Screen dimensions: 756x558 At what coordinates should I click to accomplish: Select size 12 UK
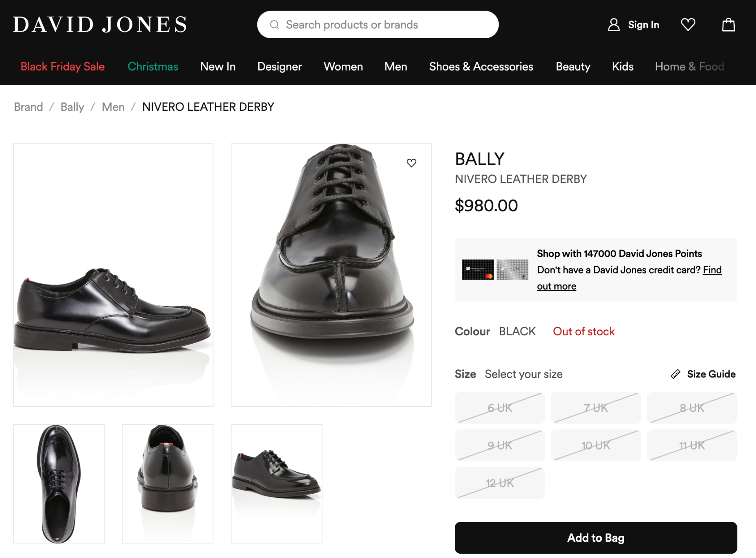(500, 483)
